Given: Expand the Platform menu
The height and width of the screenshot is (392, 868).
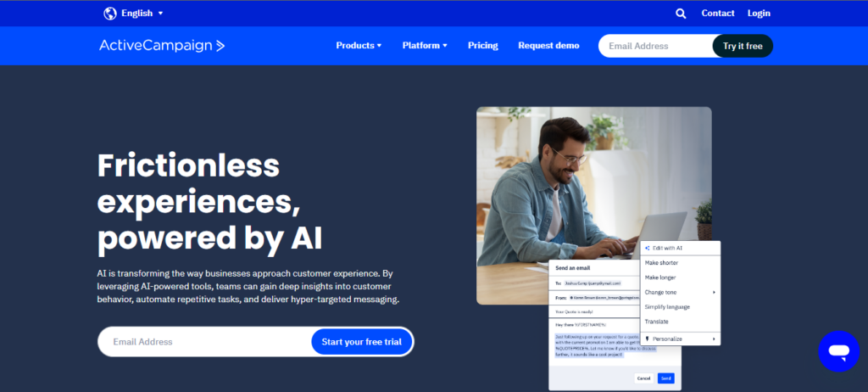Looking at the screenshot, I should click(425, 46).
